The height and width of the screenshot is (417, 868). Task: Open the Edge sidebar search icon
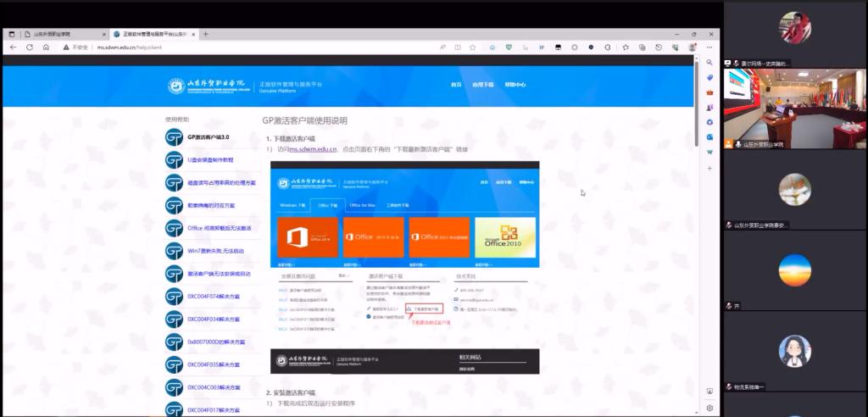coord(709,63)
